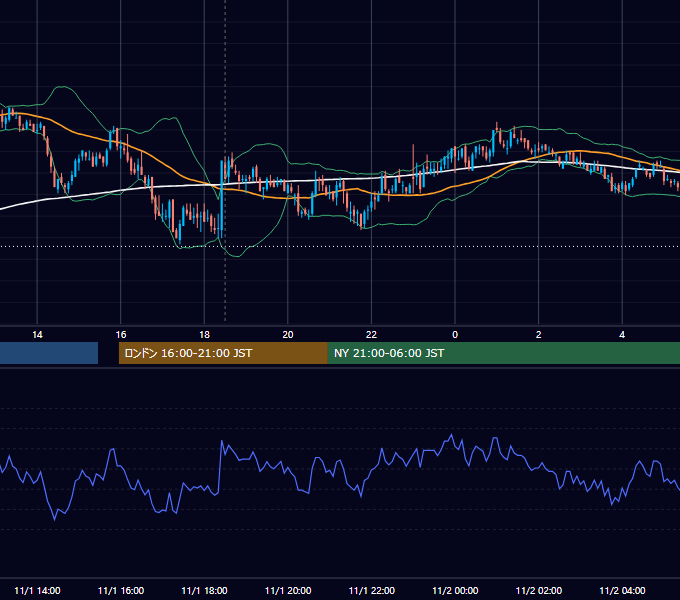
Task: Click the 11/2 00:00 date label
Action: point(455,590)
